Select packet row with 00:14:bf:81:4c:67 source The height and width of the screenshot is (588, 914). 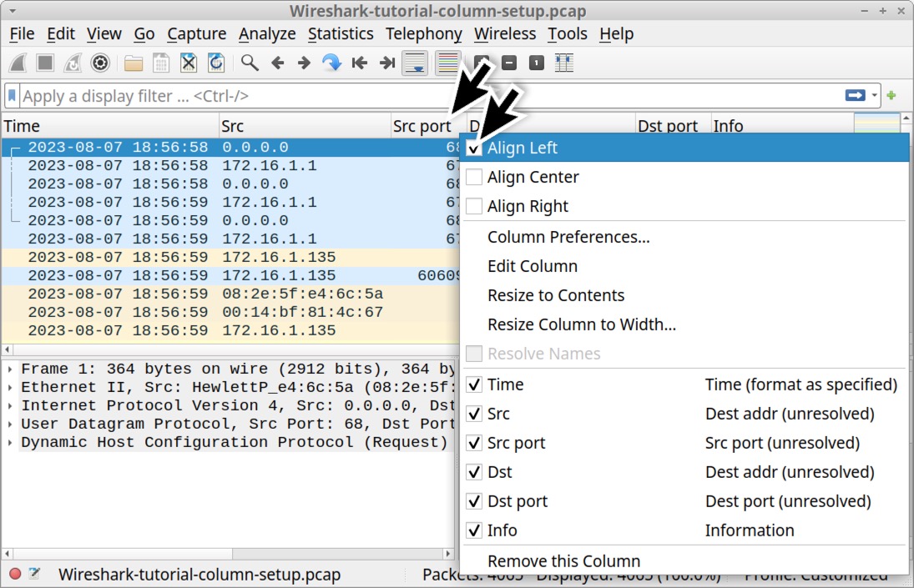(231, 312)
